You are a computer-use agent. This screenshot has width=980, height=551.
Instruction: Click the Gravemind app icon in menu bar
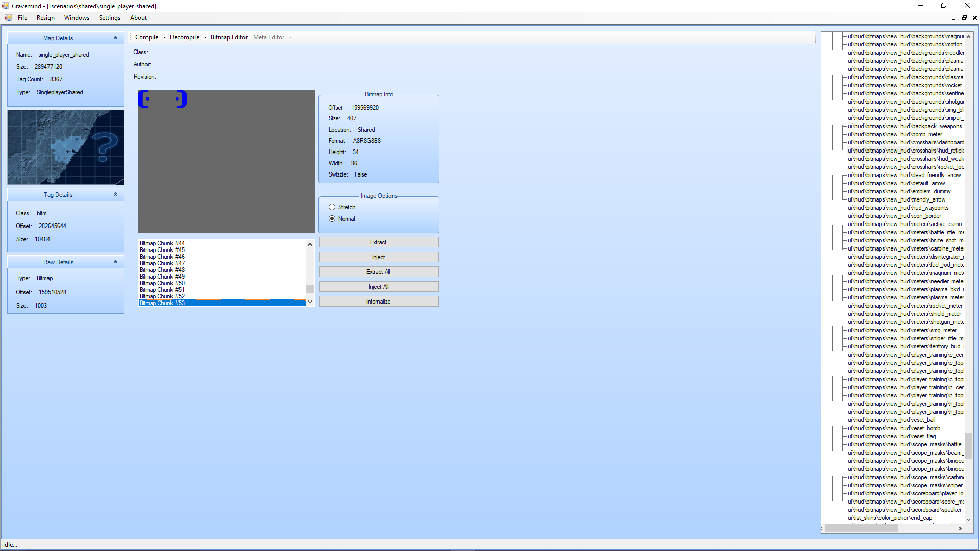(8, 18)
